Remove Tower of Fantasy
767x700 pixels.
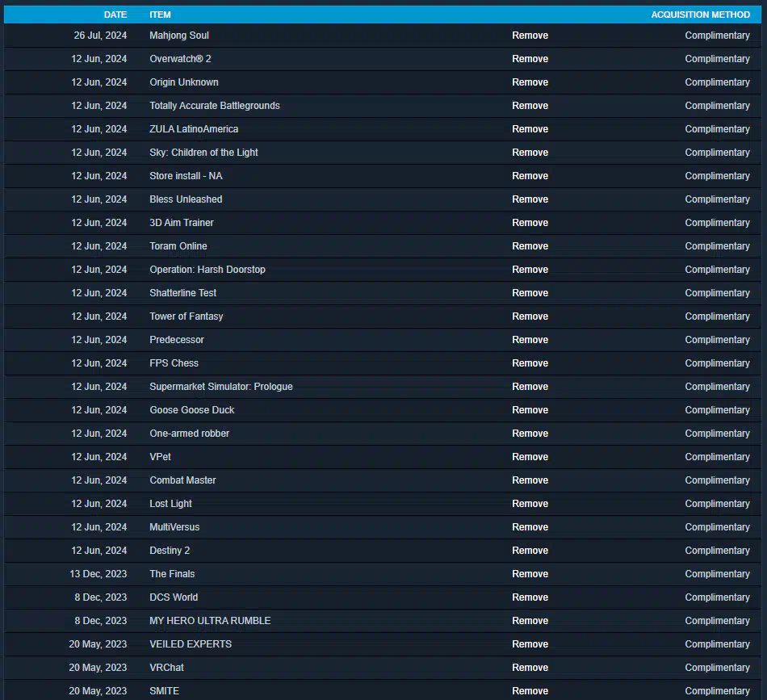[530, 316]
